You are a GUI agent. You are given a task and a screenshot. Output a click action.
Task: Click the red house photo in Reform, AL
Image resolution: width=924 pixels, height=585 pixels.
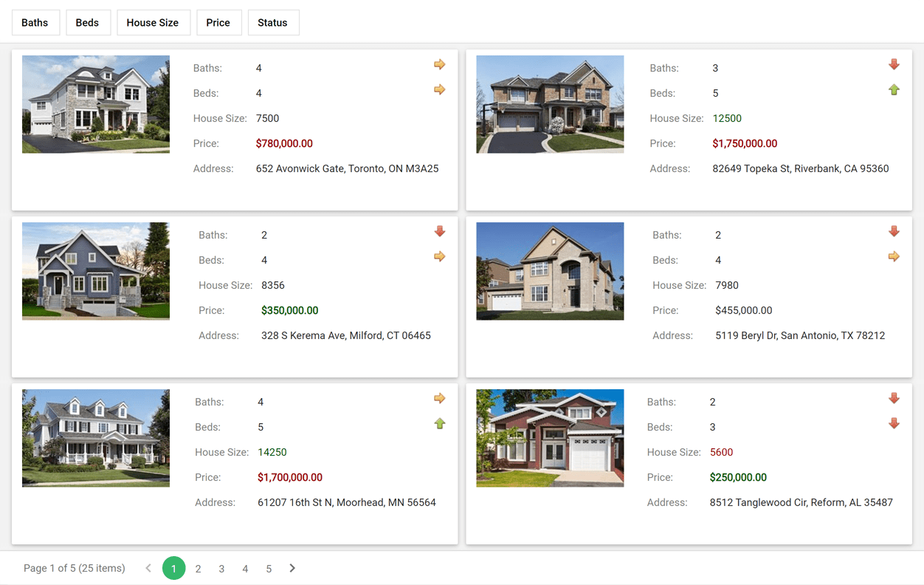coord(550,438)
